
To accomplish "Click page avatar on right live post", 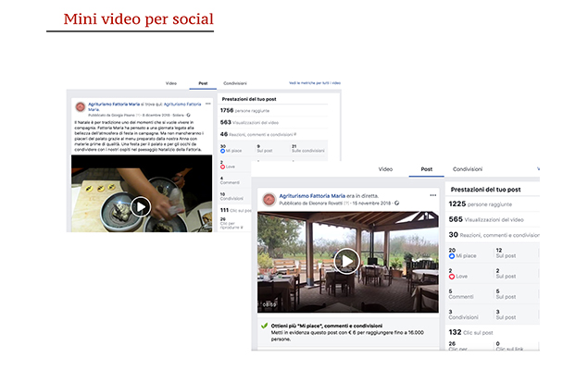I will coord(269,199).
